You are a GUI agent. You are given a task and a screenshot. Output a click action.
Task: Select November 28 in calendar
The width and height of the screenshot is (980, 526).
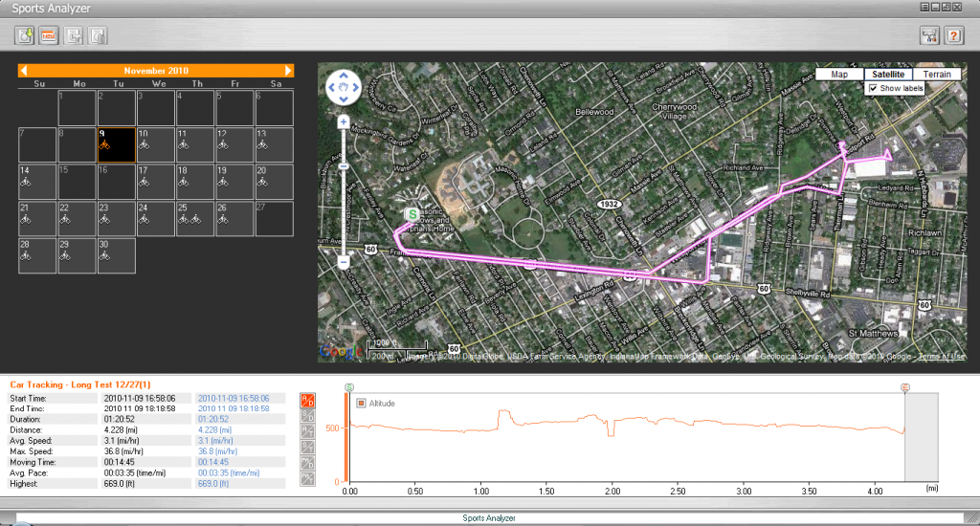click(x=37, y=255)
